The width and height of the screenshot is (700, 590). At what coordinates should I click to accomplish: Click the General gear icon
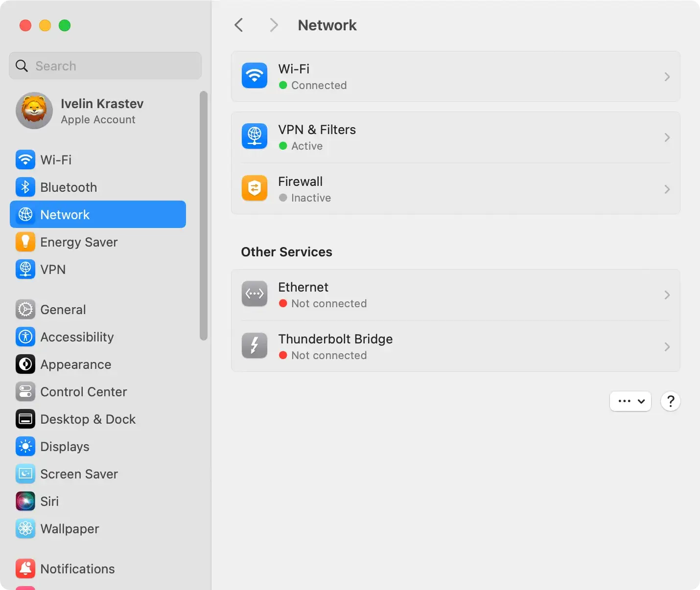click(x=25, y=309)
